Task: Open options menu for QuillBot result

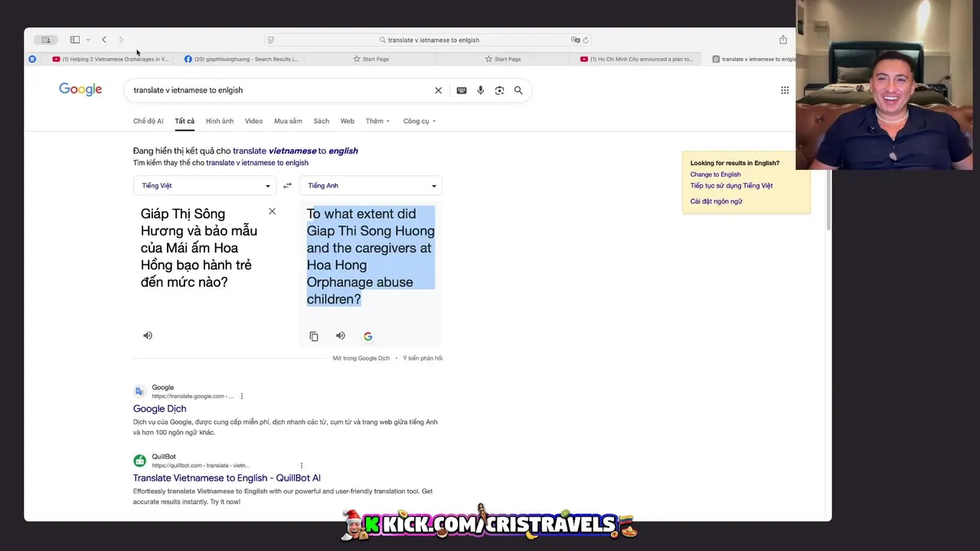Action: pyautogui.click(x=302, y=465)
